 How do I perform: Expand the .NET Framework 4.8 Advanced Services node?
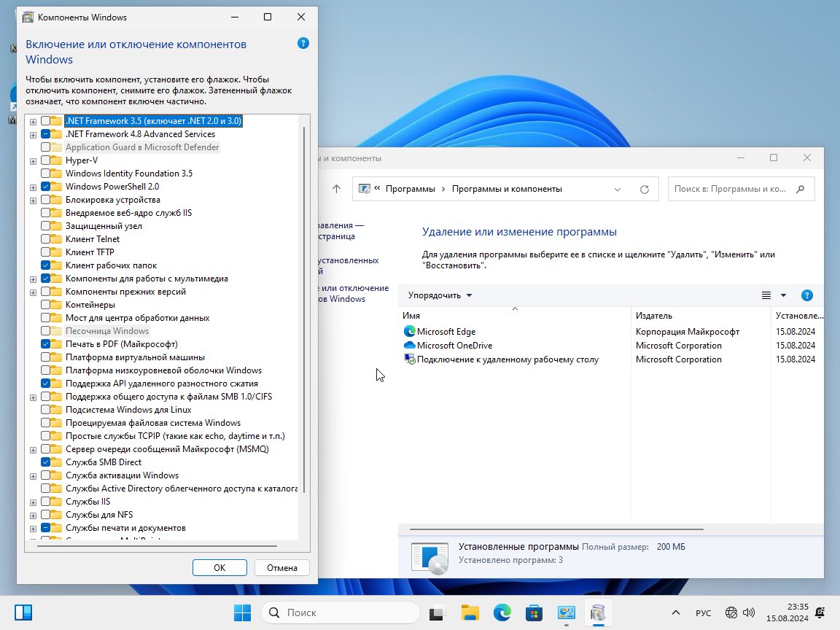[33, 134]
